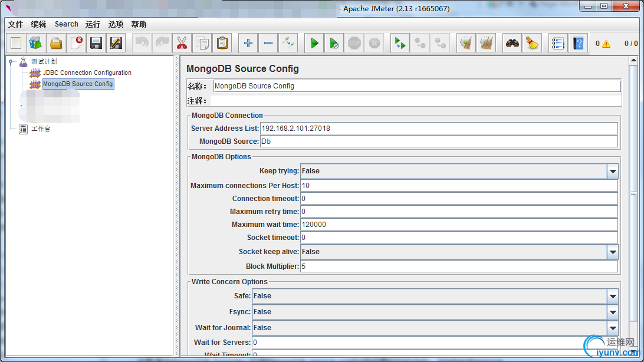The height and width of the screenshot is (362, 644).
Task: Select 测试计划 in the tree
Action: point(44,61)
